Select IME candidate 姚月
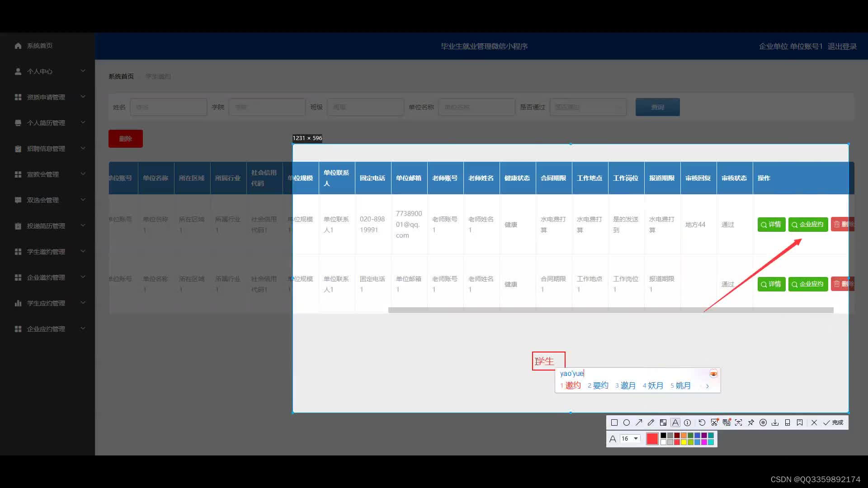The width and height of the screenshot is (868, 488). (681, 385)
